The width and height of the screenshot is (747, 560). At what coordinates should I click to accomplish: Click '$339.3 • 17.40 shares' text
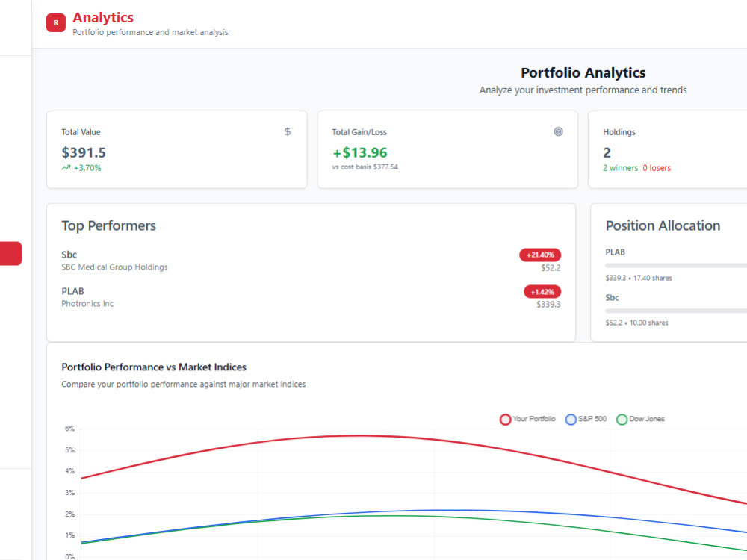point(639,278)
